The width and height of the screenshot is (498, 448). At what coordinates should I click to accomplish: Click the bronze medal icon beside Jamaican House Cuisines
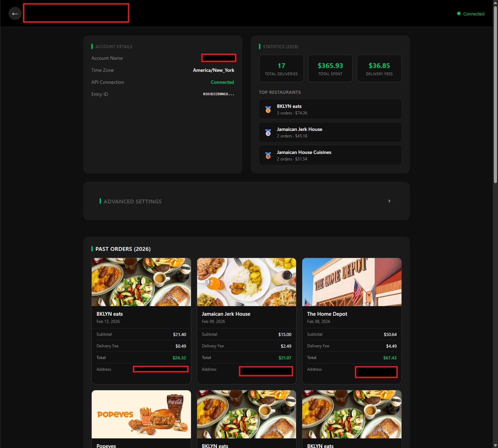point(268,155)
